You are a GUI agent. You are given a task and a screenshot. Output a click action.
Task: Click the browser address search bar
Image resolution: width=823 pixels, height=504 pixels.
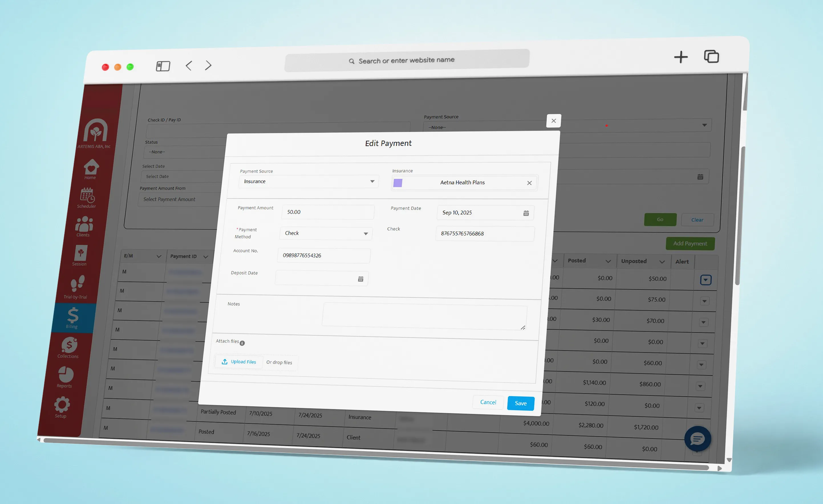point(407,60)
